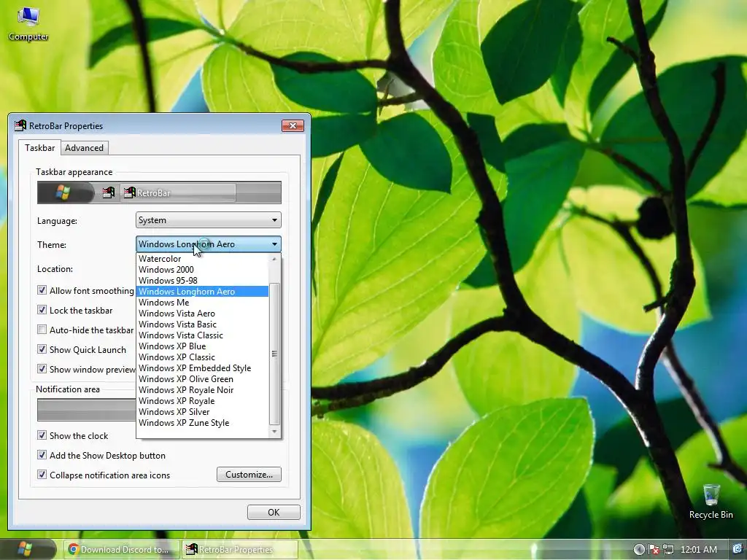Click the RetroBar Properties title bar icon
Screen dimensions: 747x560
click(20, 125)
